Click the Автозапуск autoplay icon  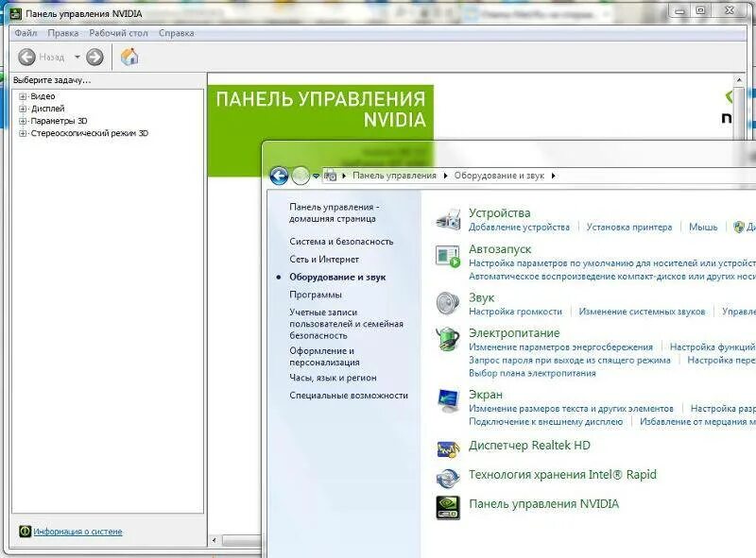[x=448, y=256]
